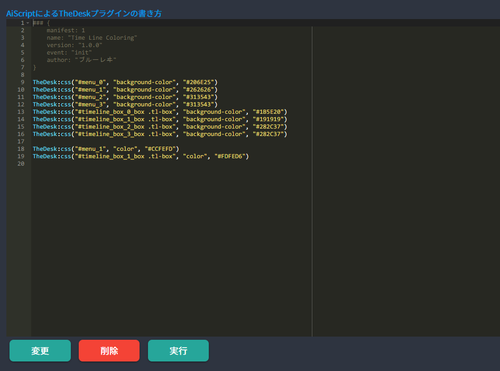Viewport: 500px width, 371px height.
Task: Click the 変更 button
Action: click(40, 351)
